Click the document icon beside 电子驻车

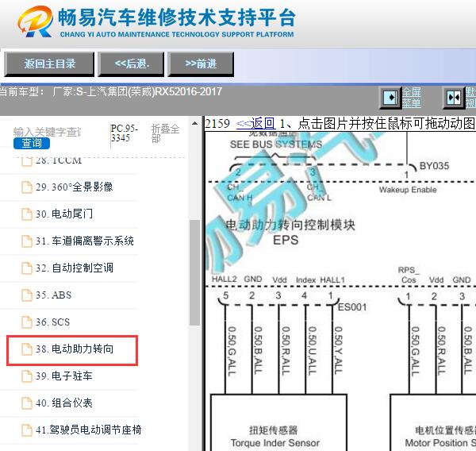coord(27,376)
